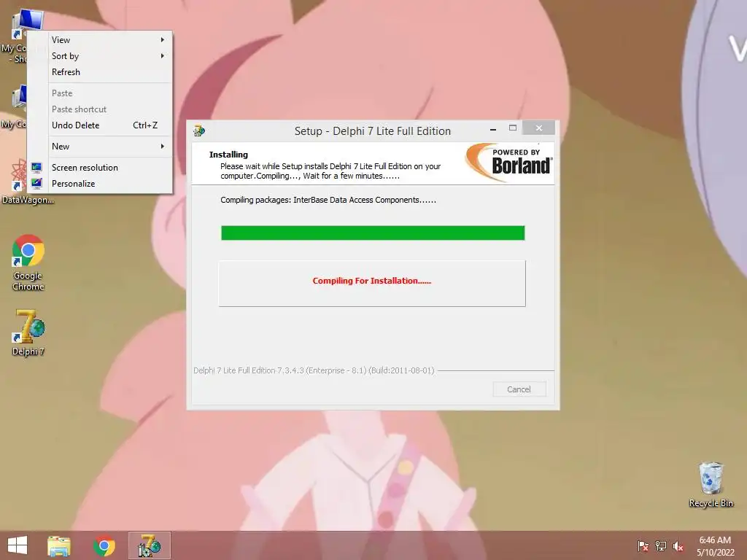Select the Delphi 7 setup taskbar icon
Image resolution: width=747 pixels, height=560 pixels.
point(149,545)
